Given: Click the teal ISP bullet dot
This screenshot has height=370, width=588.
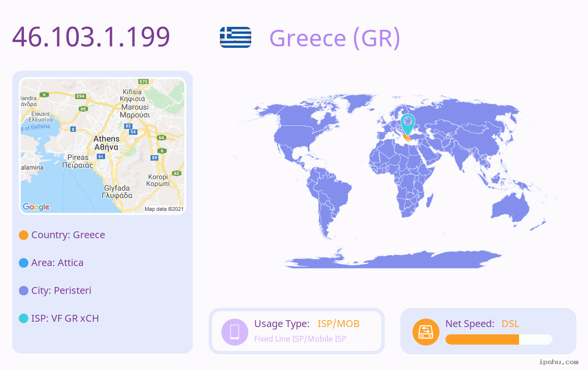Looking at the screenshot, I should pos(23,319).
